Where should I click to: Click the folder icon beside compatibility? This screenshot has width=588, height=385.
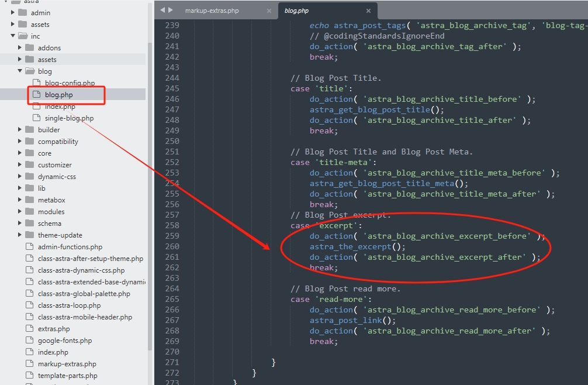point(30,141)
